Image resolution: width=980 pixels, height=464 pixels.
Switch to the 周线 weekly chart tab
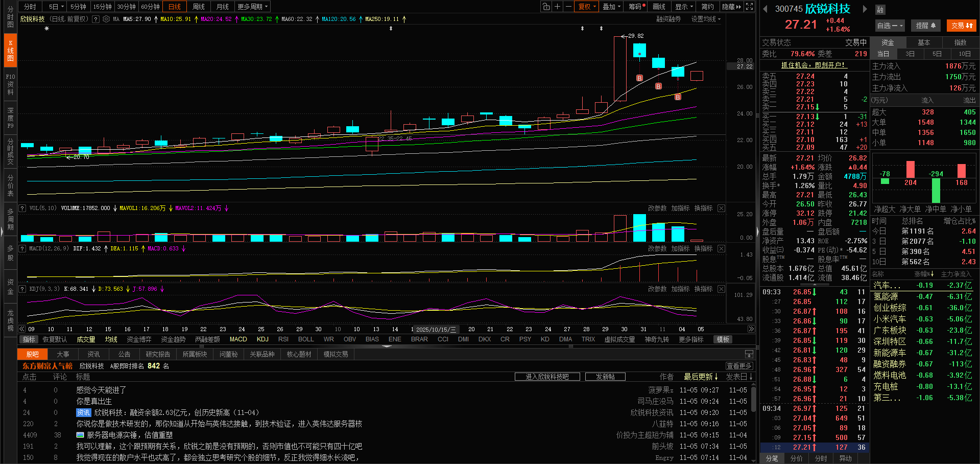[199, 7]
